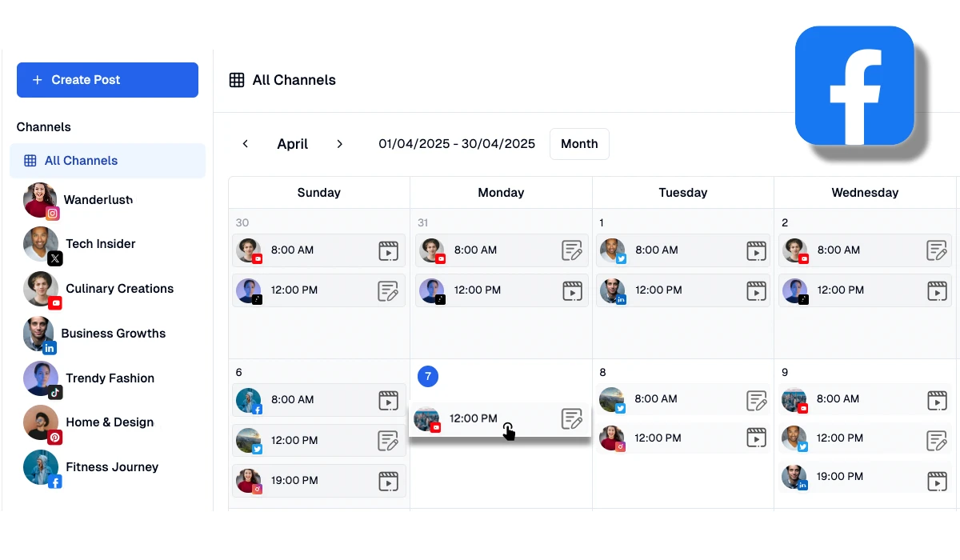Click the Monday column header
Screen dimensions: 960x560
point(501,193)
